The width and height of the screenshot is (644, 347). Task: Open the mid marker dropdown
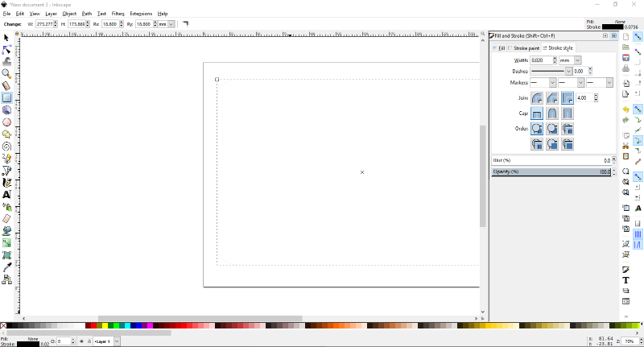click(572, 83)
